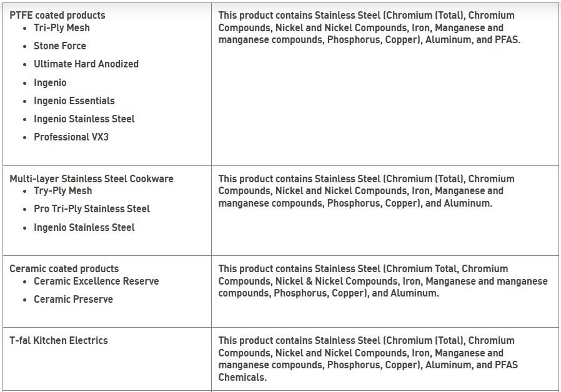
Task: Select the Ultimate Hard Anodized item
Action: click(x=86, y=64)
